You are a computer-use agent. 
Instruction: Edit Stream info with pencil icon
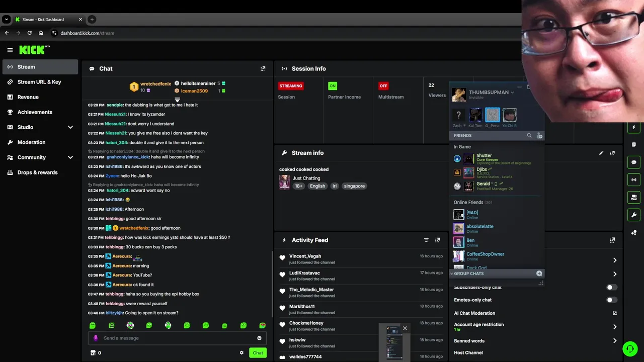point(601,153)
